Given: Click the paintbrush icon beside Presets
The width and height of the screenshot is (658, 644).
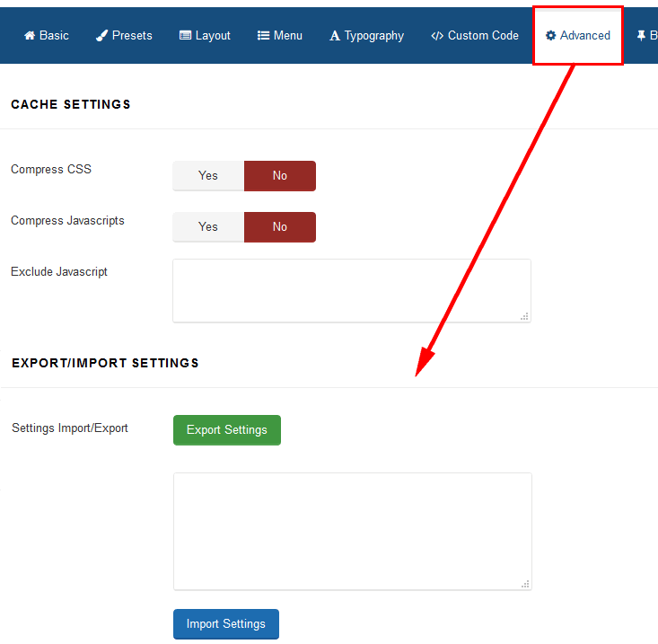Looking at the screenshot, I should tap(101, 36).
